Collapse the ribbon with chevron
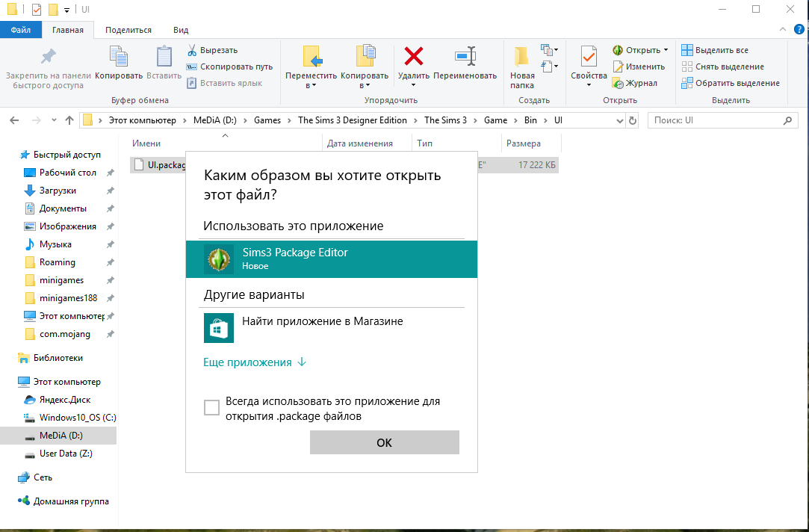Screen dimensions: 809x532 783,29
